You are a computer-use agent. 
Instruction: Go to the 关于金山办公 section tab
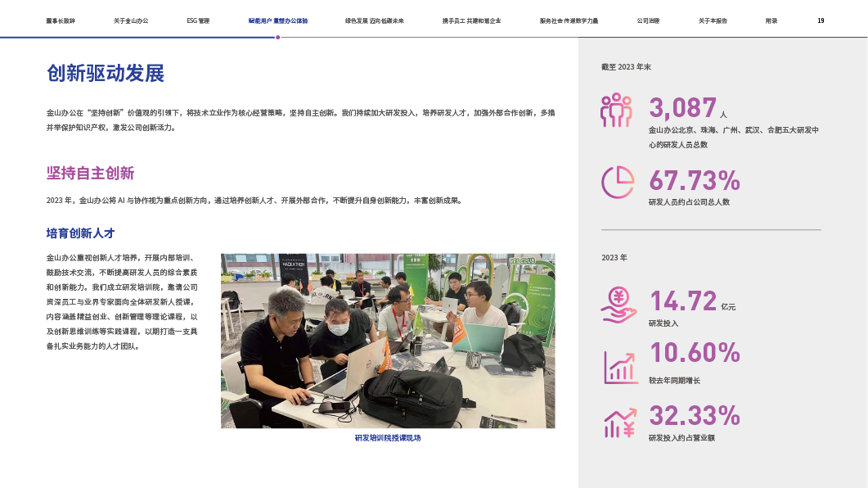[x=130, y=20]
